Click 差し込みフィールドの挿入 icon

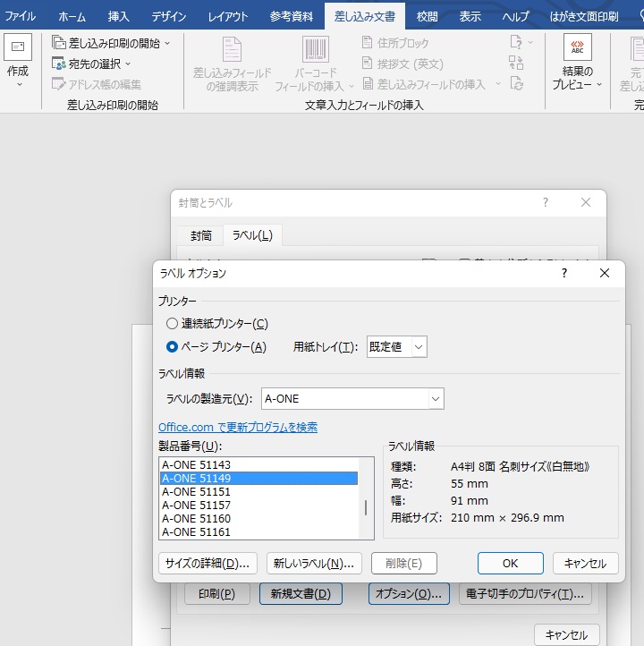[x=369, y=83]
